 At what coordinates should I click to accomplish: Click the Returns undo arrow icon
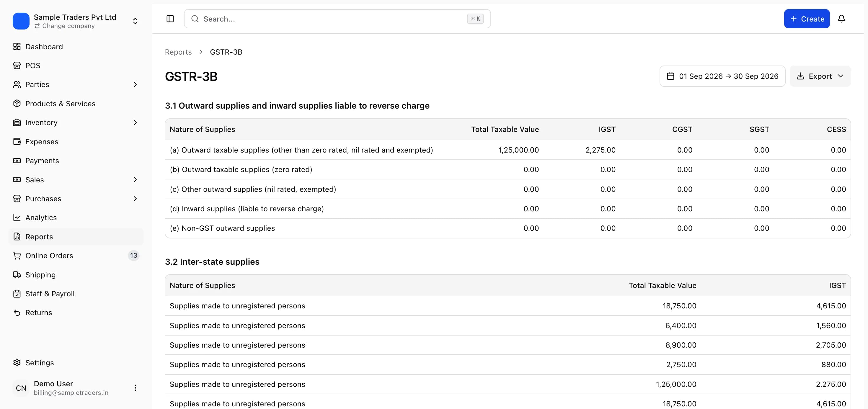(17, 312)
